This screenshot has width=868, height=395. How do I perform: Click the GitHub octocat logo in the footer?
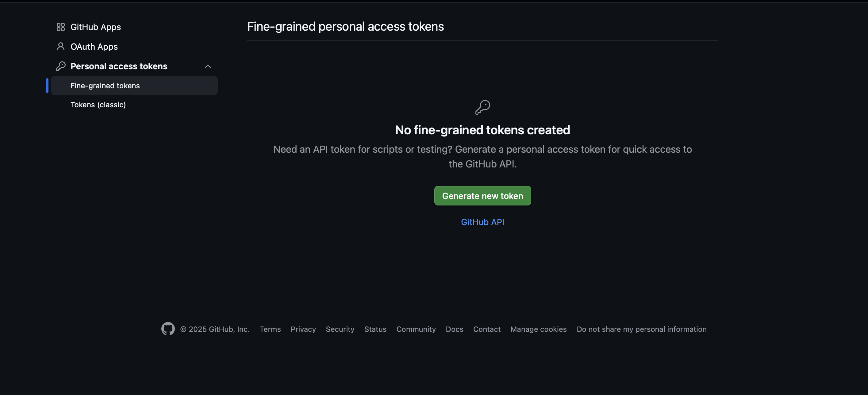pyautogui.click(x=168, y=329)
